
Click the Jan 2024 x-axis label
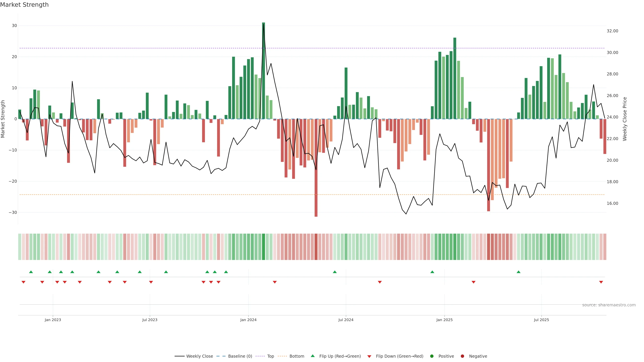[248, 320]
